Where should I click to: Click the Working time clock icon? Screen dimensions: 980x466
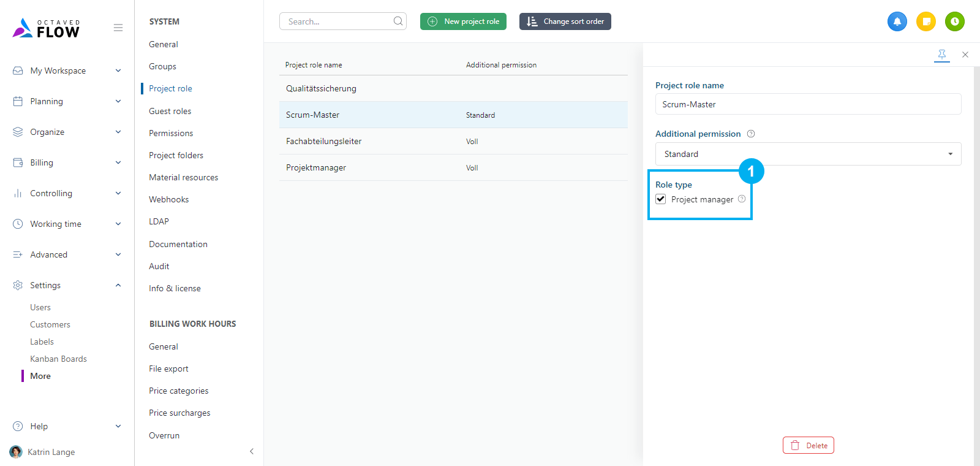(x=18, y=224)
